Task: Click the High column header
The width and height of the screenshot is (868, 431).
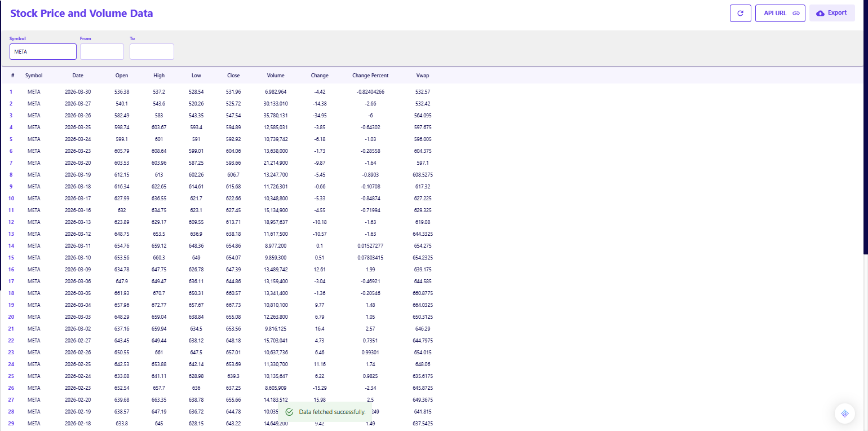Action: pos(159,75)
